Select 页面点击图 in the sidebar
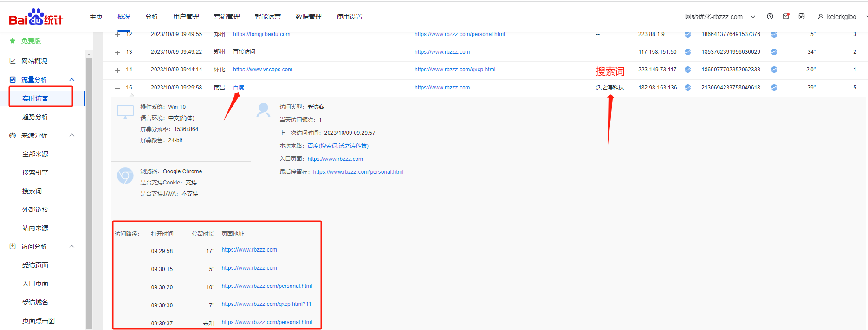The width and height of the screenshot is (868, 330). click(39, 321)
